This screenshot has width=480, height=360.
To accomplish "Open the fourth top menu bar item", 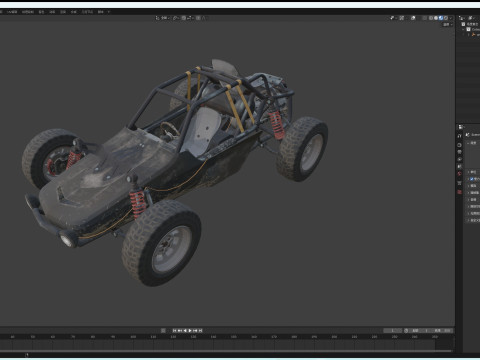I will tap(41, 12).
